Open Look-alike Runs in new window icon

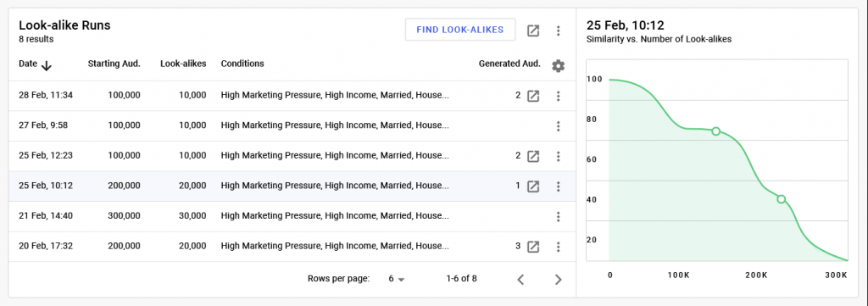pos(533,31)
